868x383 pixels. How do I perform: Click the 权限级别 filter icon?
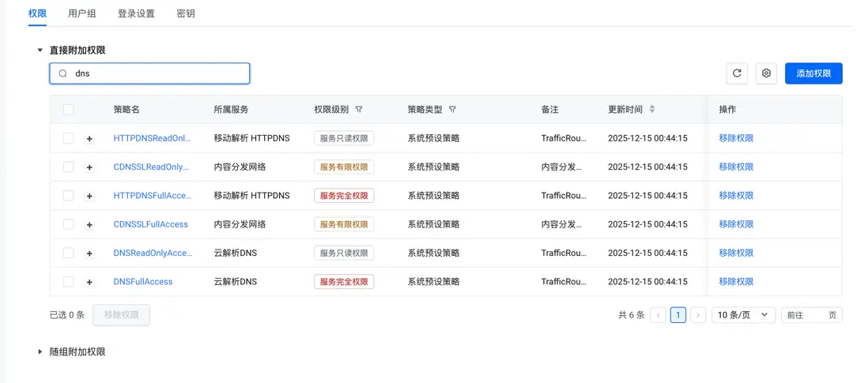(x=359, y=110)
